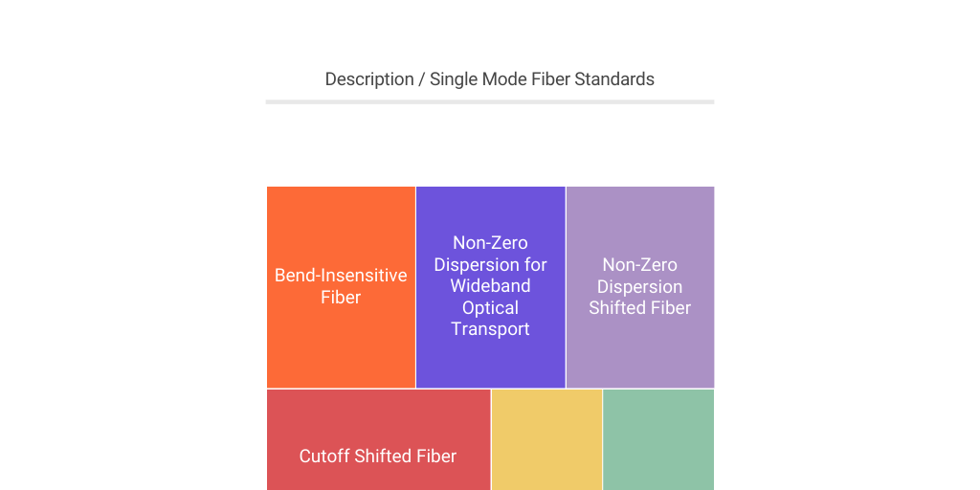This screenshot has width=980, height=490.
Task: Click the slash separator in the chart title
Action: [422, 79]
